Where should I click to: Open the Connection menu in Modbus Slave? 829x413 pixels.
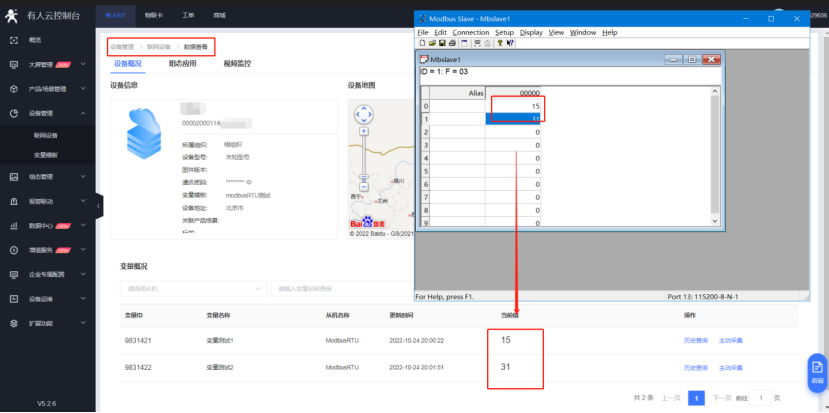[471, 32]
